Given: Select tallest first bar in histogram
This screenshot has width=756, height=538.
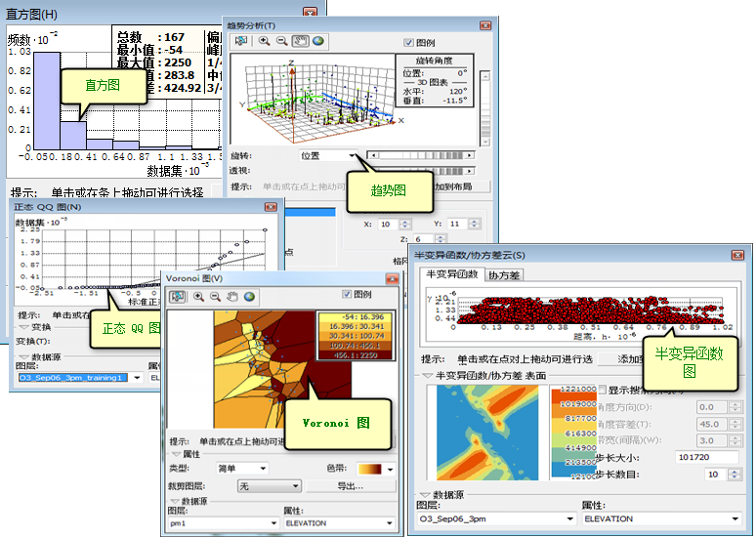Looking at the screenshot, I should point(47,101).
